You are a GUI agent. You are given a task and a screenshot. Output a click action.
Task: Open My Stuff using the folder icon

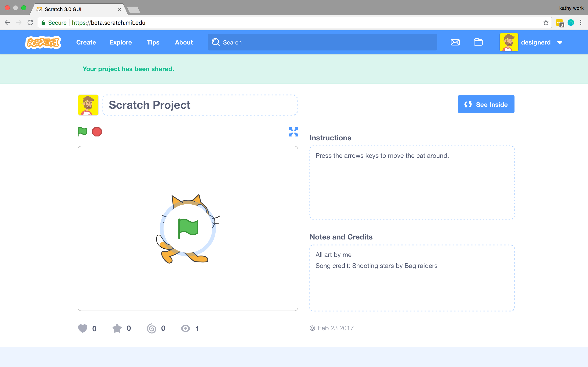tap(478, 42)
